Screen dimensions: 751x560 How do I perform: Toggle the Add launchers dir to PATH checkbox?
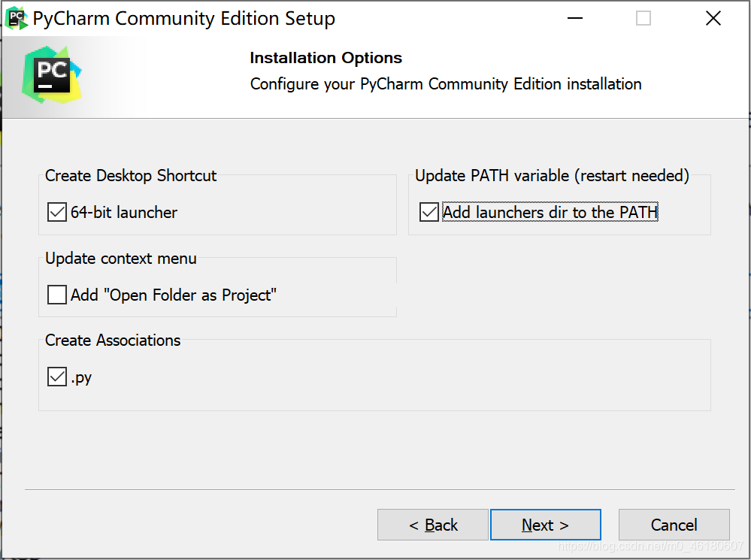coord(429,212)
